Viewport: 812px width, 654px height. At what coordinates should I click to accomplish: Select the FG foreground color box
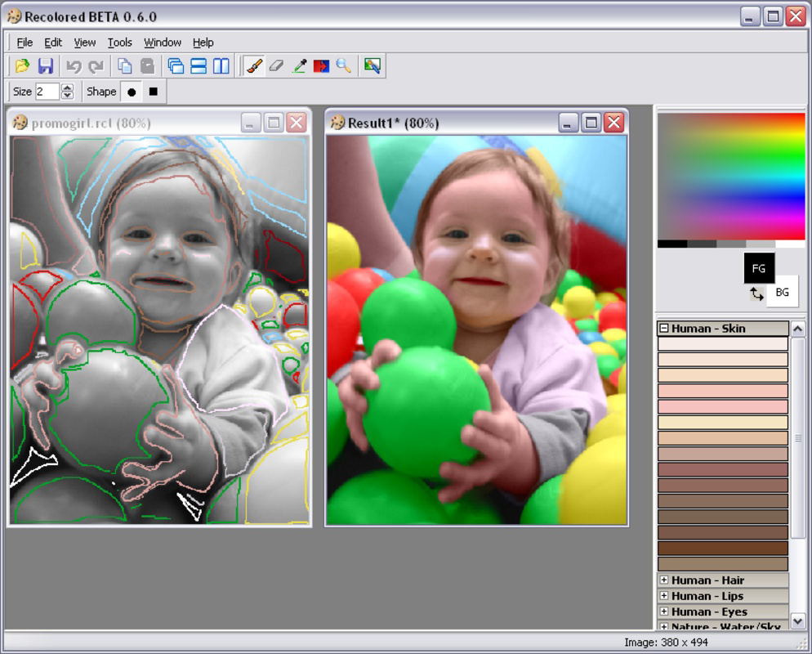759,268
